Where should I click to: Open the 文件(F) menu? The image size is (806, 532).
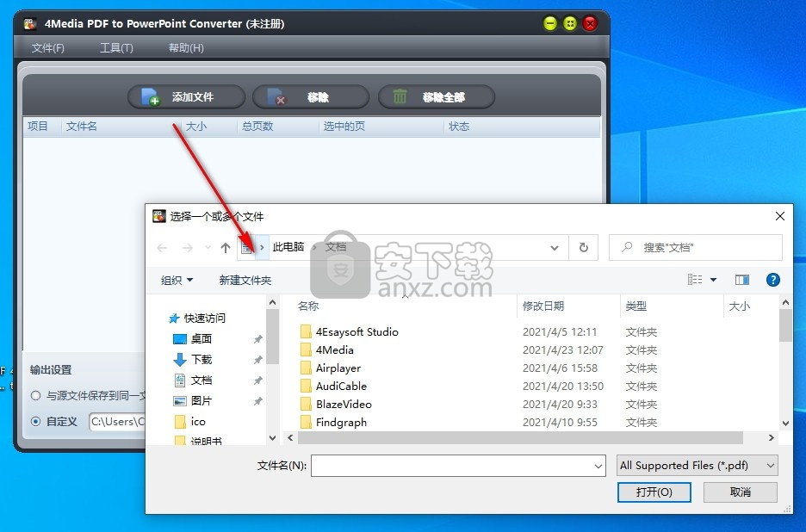[x=48, y=48]
